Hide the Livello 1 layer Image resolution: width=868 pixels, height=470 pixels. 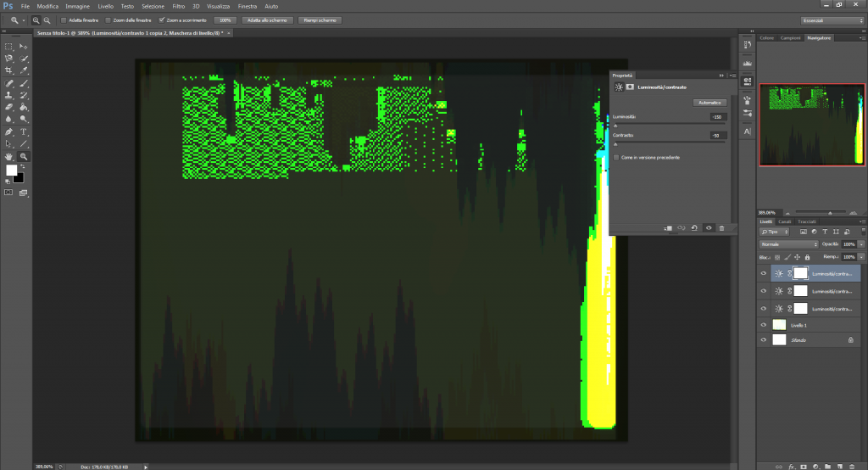click(x=764, y=324)
